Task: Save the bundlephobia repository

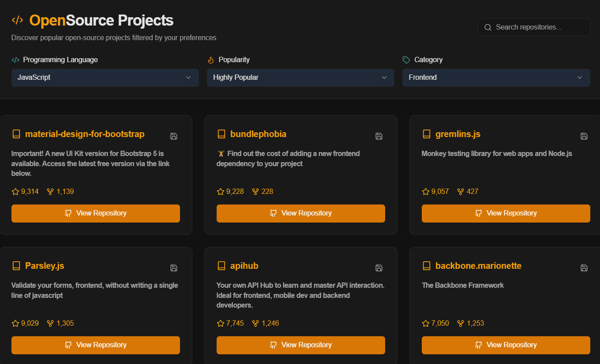Action: 379,136
